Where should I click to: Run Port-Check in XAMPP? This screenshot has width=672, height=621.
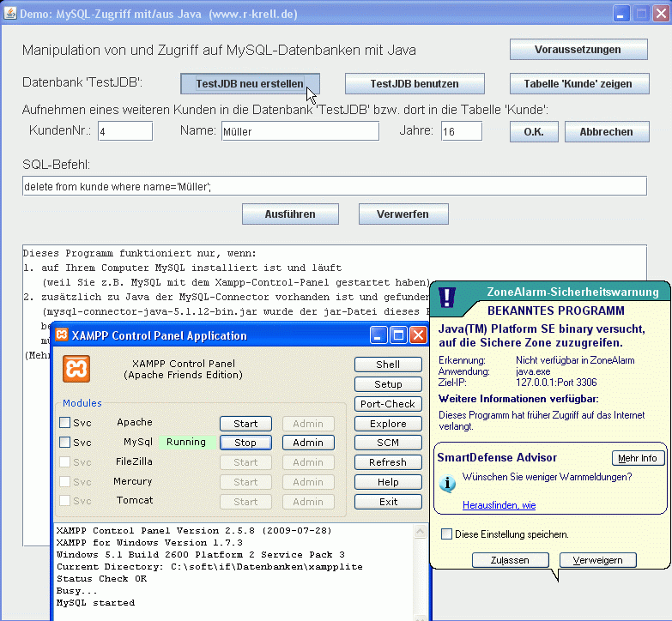(388, 404)
